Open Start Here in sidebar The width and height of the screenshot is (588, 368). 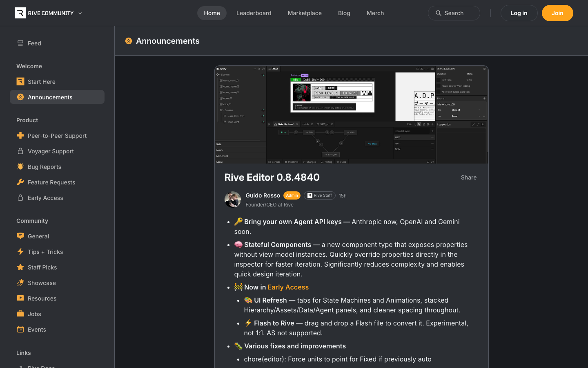(57, 81)
